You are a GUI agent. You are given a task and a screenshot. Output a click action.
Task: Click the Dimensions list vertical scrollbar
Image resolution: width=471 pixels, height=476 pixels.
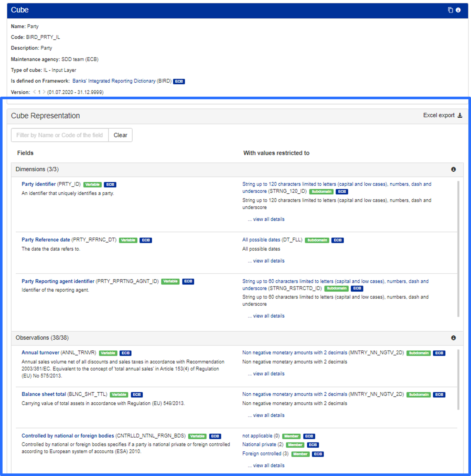458,248
